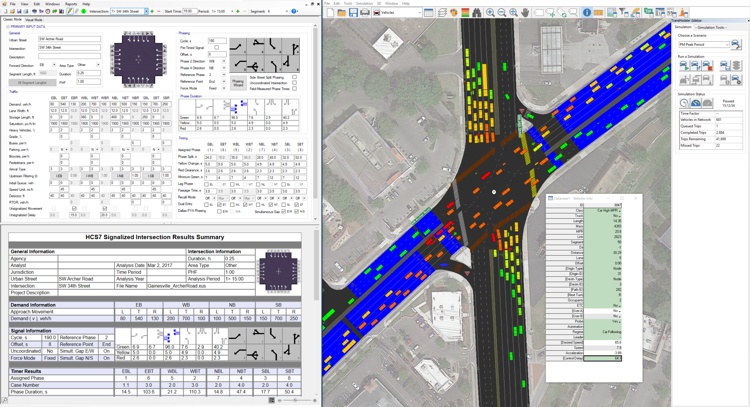
Task: Check the Uncoordinated Intersection box
Action: 295,81
